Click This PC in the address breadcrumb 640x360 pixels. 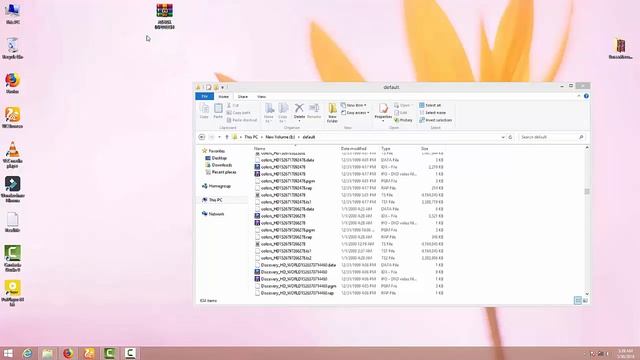(251, 137)
